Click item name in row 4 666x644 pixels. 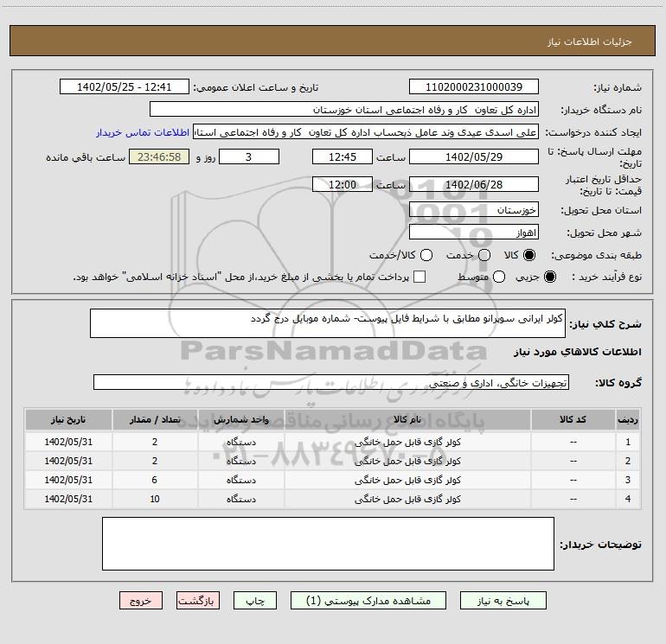tap(407, 500)
